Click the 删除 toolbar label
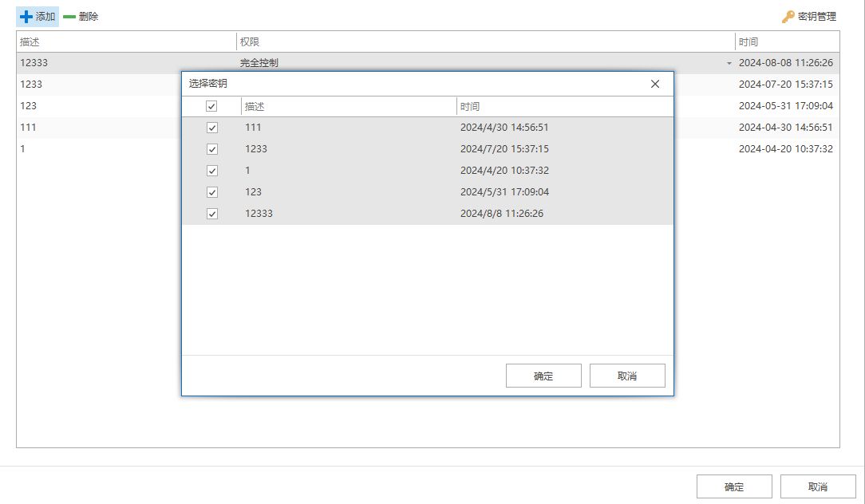The image size is (865, 504). [89, 17]
